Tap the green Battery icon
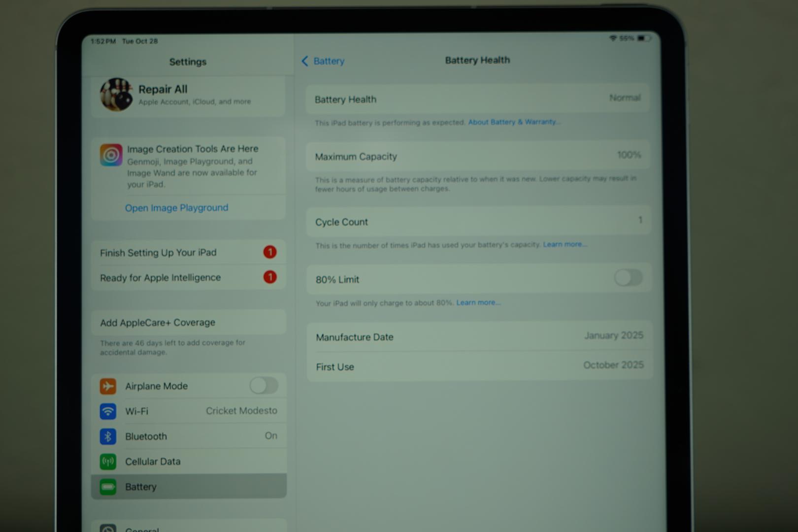The width and height of the screenshot is (798, 532). (x=108, y=487)
